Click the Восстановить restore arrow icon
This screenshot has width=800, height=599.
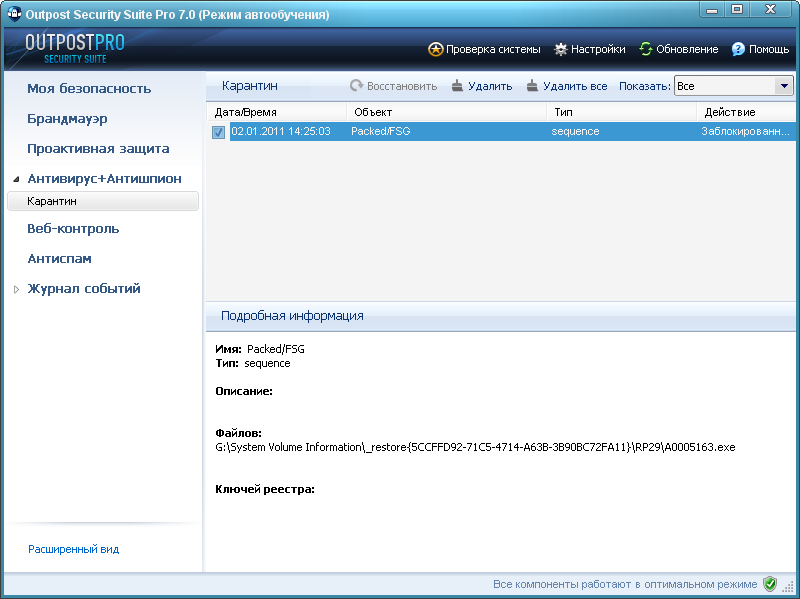click(356, 86)
